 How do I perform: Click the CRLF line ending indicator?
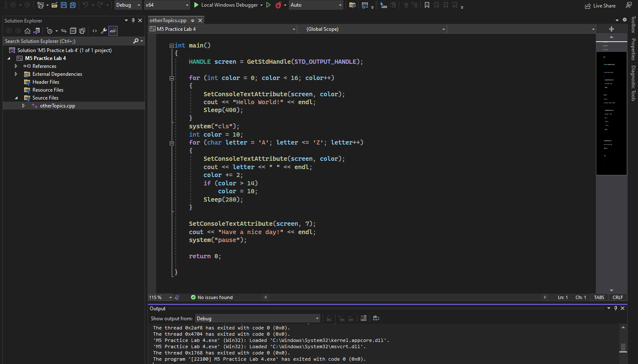(618, 297)
